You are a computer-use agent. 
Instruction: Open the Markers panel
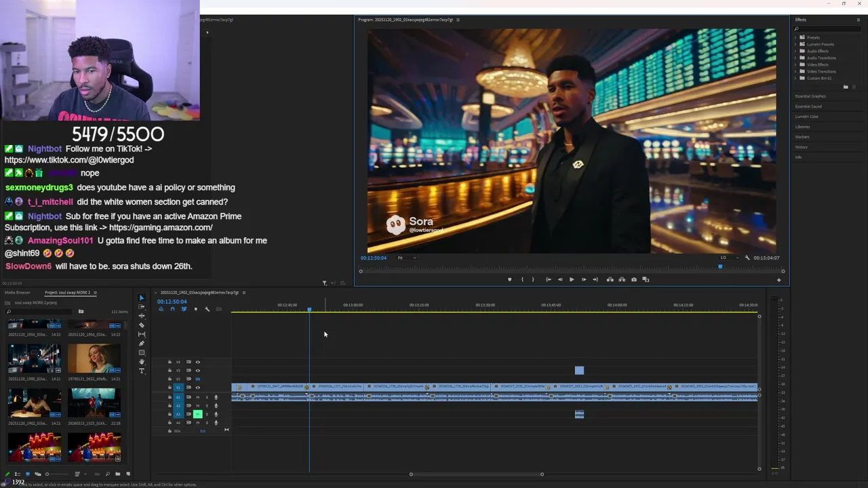802,137
